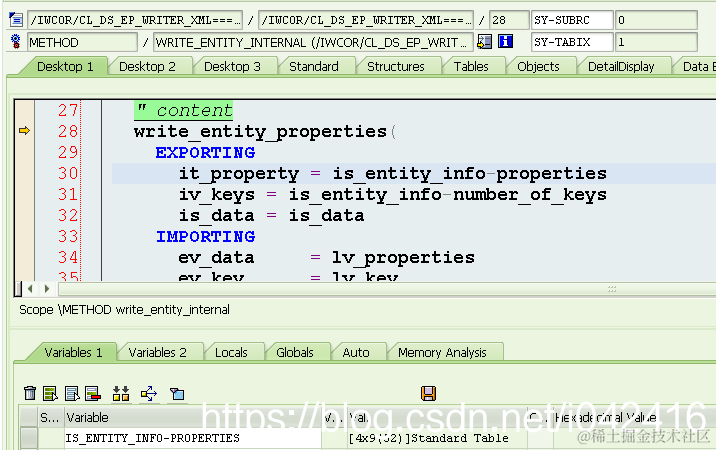This screenshot has width=716, height=450.
Task: Open the Desktop 3 tab
Action: [232, 67]
